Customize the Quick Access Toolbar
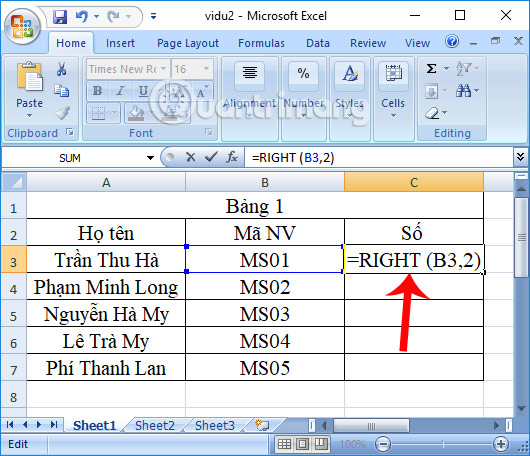Viewport: 530px width, 456px height. (153, 16)
